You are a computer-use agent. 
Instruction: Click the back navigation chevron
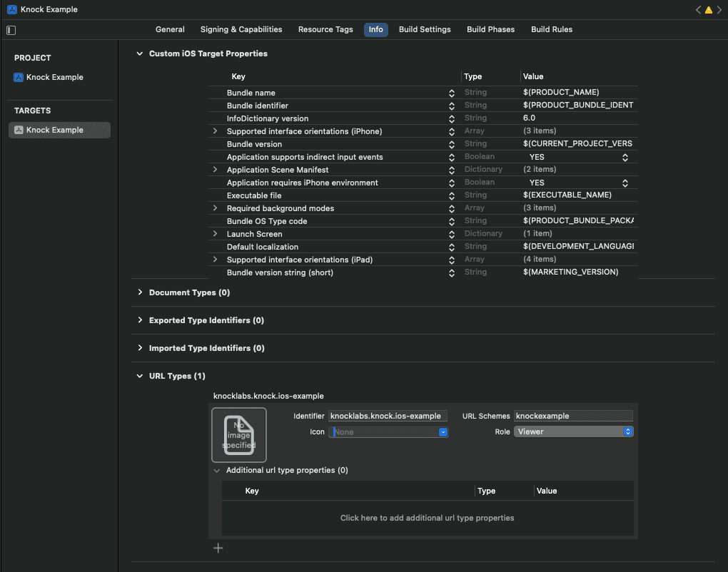point(697,9)
